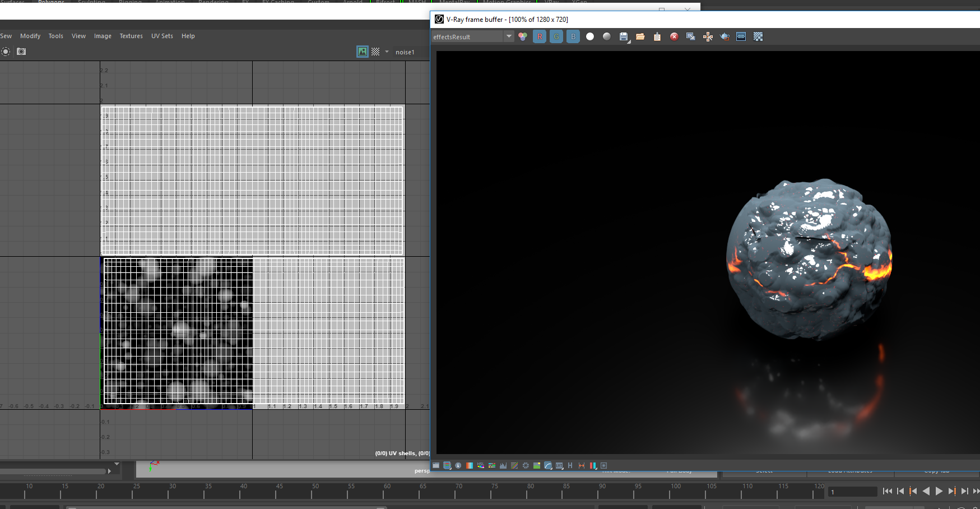Copy rendered image to clipboard

point(657,36)
